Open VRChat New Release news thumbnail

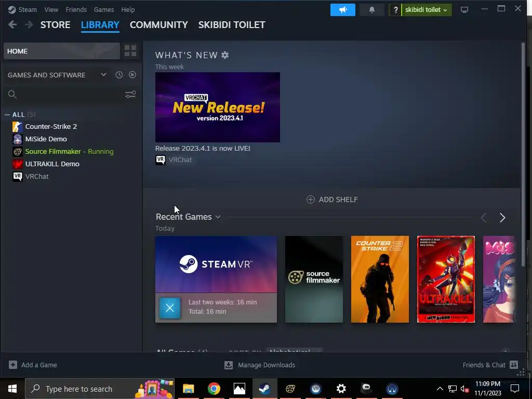point(218,107)
